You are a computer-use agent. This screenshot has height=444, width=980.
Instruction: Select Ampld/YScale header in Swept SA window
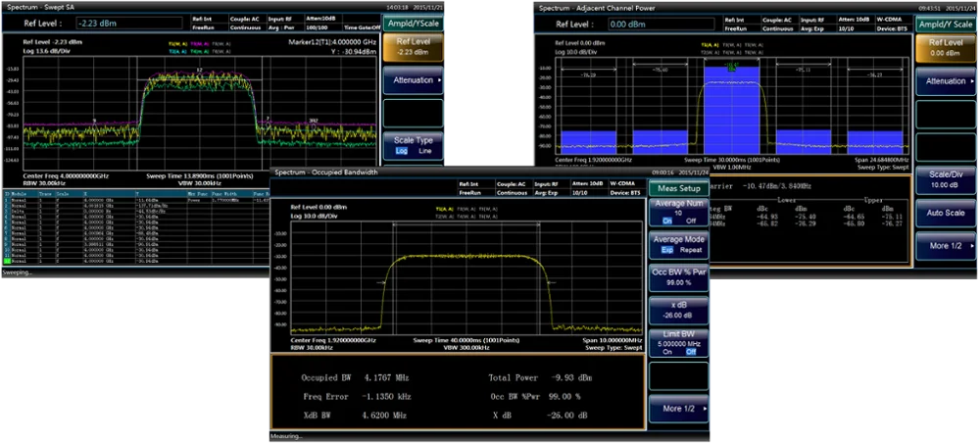[412, 23]
